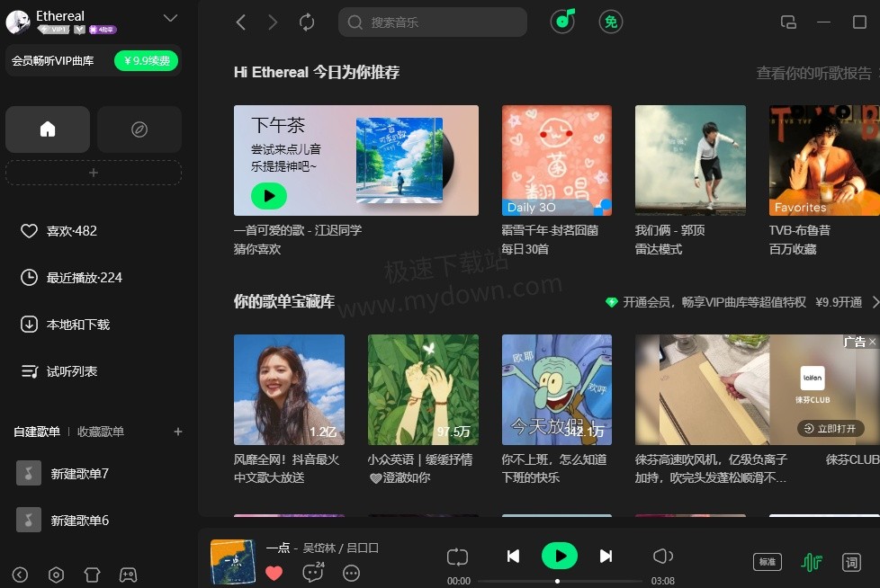Open the green sound effects waveform icon
This screenshot has width=880, height=588.
click(812, 562)
